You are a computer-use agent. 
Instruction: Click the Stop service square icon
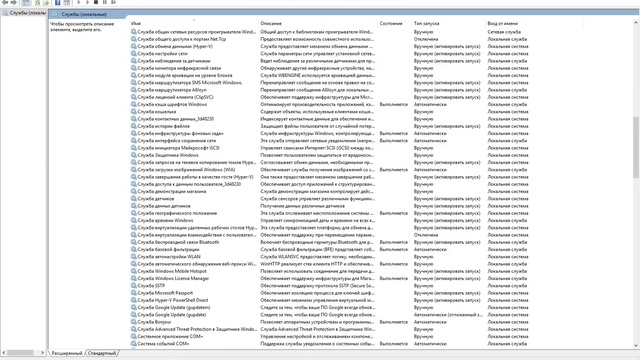tap(96, 2)
